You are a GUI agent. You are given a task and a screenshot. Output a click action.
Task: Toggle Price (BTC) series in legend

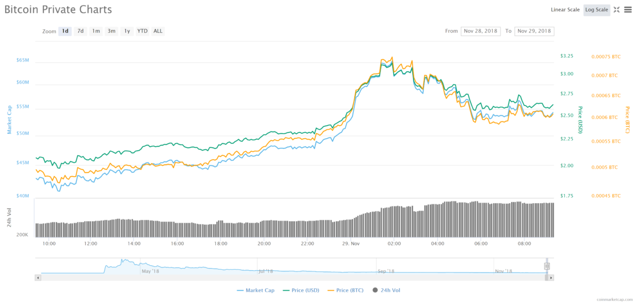coord(346,290)
